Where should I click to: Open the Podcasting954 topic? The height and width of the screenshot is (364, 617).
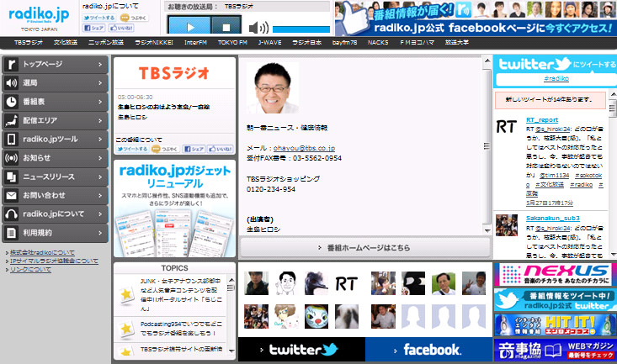[181, 328]
